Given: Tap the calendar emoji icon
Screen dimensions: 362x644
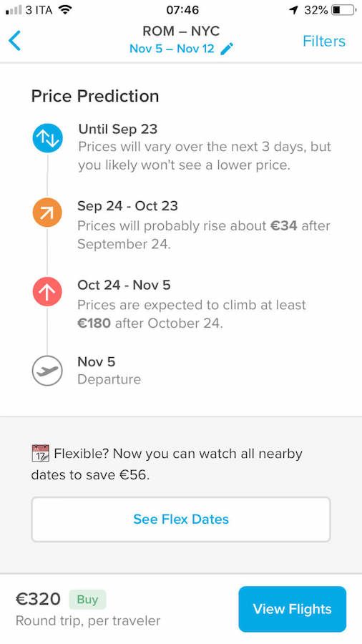Looking at the screenshot, I should point(40,454).
